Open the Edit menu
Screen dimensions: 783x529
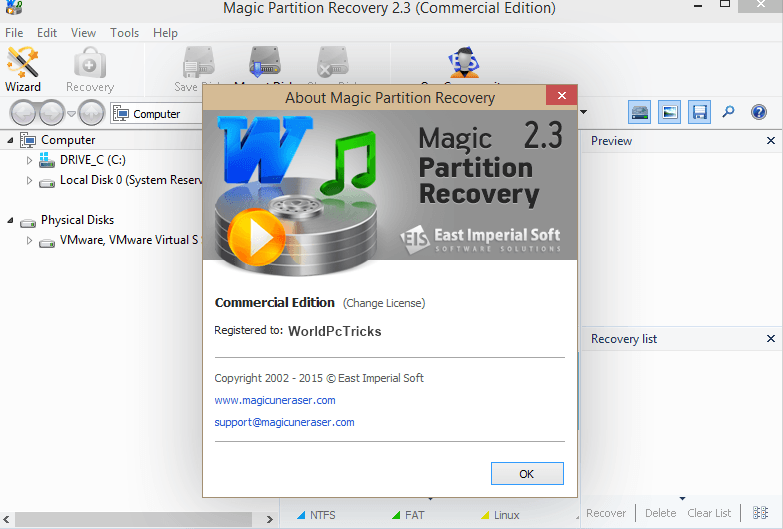point(47,33)
